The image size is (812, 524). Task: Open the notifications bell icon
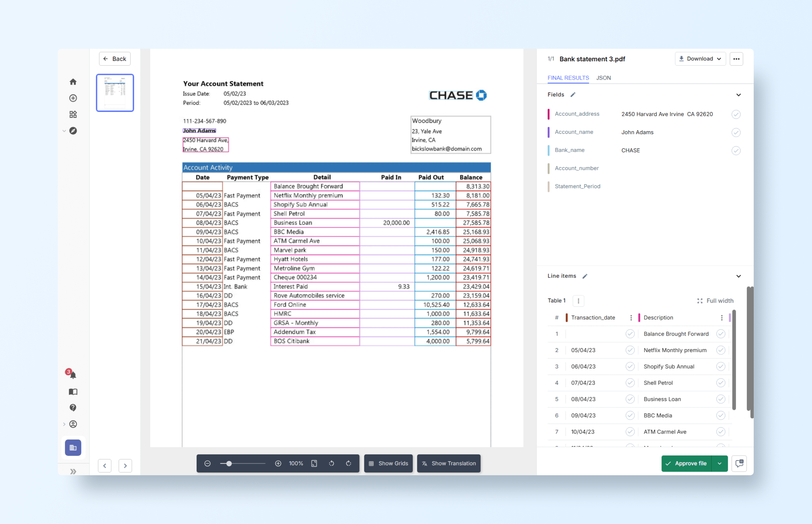pos(73,375)
